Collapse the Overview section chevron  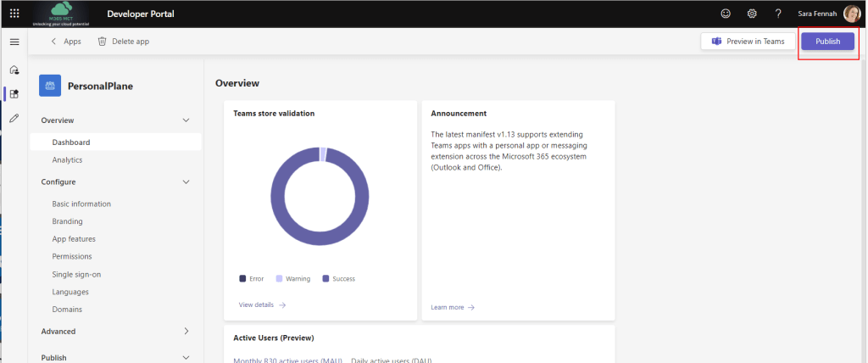186,120
